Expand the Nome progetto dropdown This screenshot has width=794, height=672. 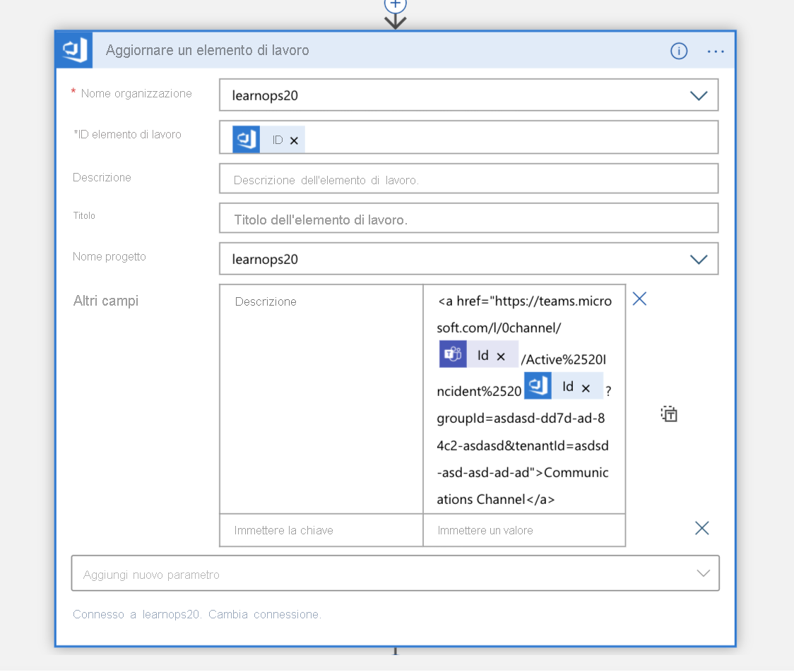(699, 260)
